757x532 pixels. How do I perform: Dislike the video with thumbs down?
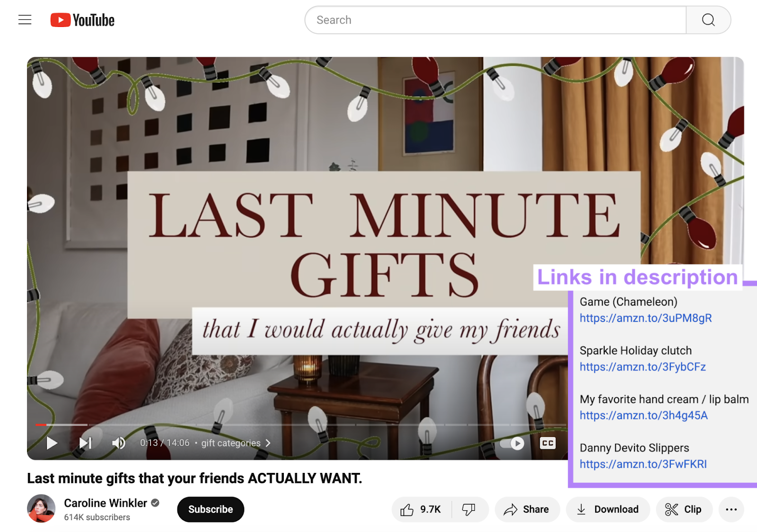pyautogui.click(x=468, y=509)
